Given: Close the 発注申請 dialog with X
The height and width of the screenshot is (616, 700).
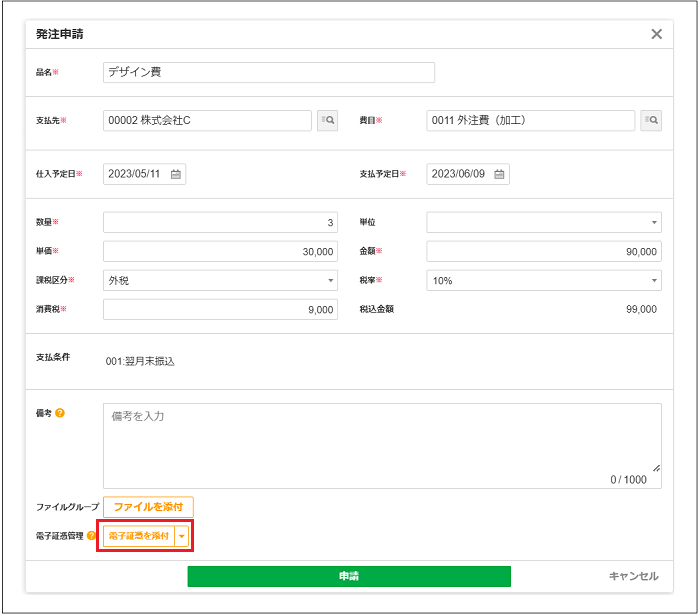Looking at the screenshot, I should pos(656,34).
